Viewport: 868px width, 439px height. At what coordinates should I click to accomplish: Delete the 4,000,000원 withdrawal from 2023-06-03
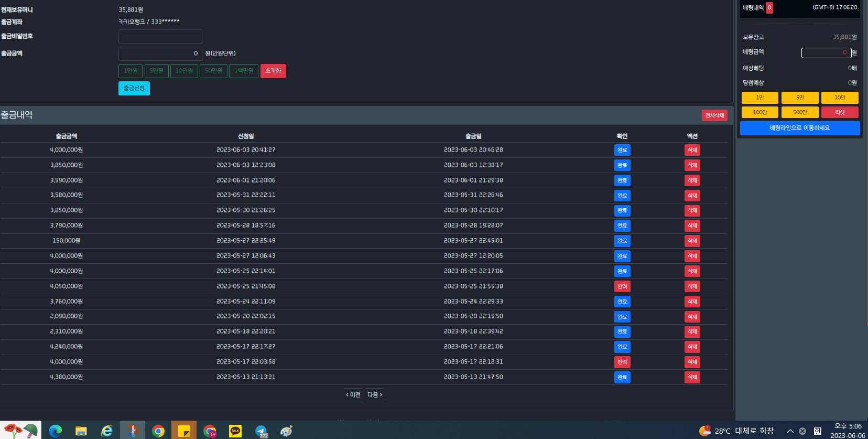click(x=692, y=150)
